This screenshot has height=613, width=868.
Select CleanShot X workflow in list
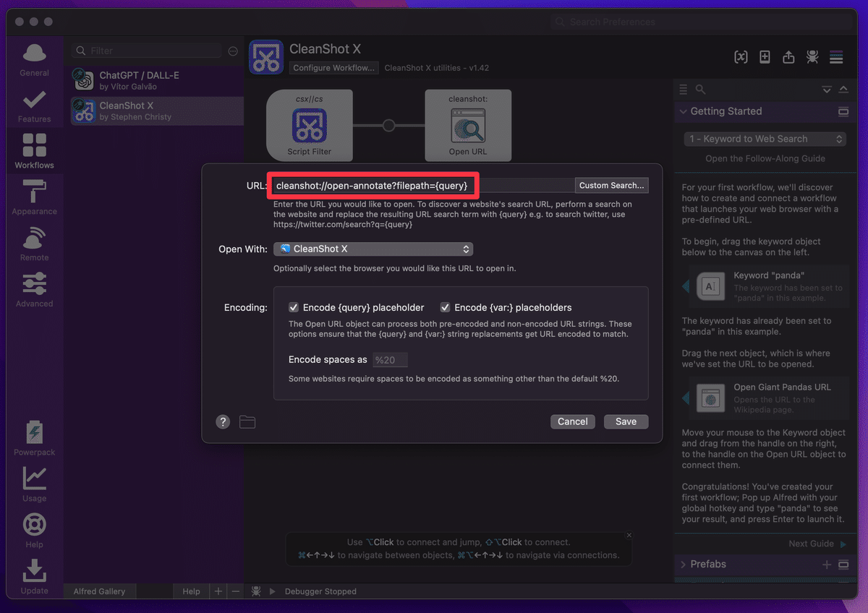(x=157, y=111)
